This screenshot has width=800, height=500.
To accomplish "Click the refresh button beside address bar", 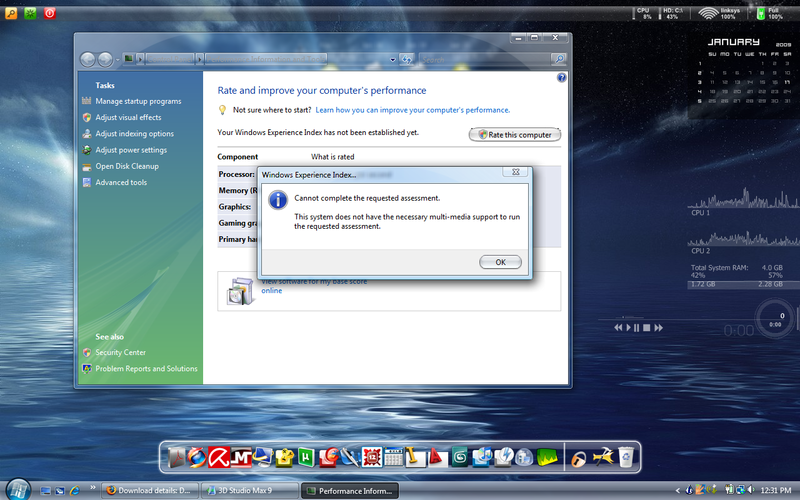I will coord(406,60).
